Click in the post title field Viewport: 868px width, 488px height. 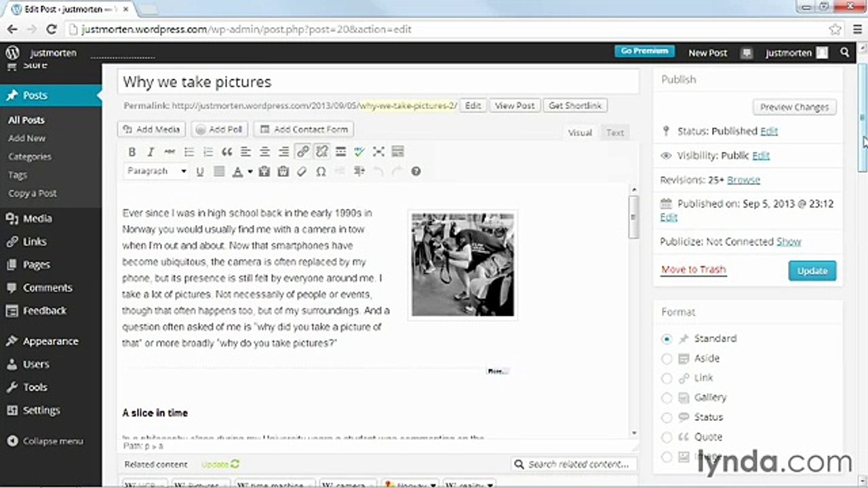click(x=378, y=82)
